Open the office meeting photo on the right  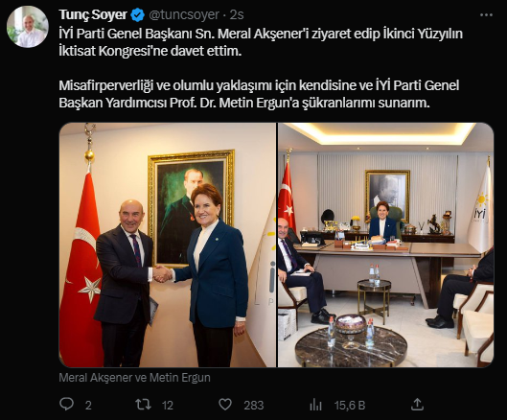385,245
